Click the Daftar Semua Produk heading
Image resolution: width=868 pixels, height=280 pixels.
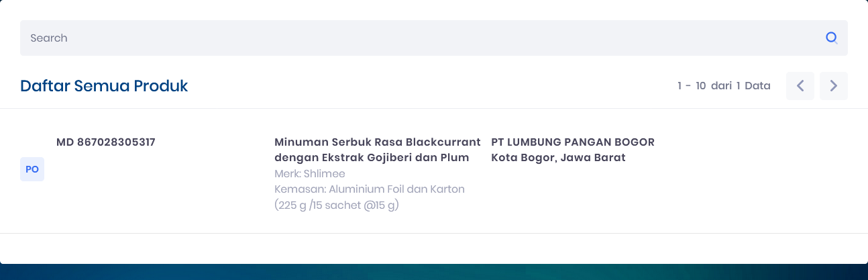(104, 86)
